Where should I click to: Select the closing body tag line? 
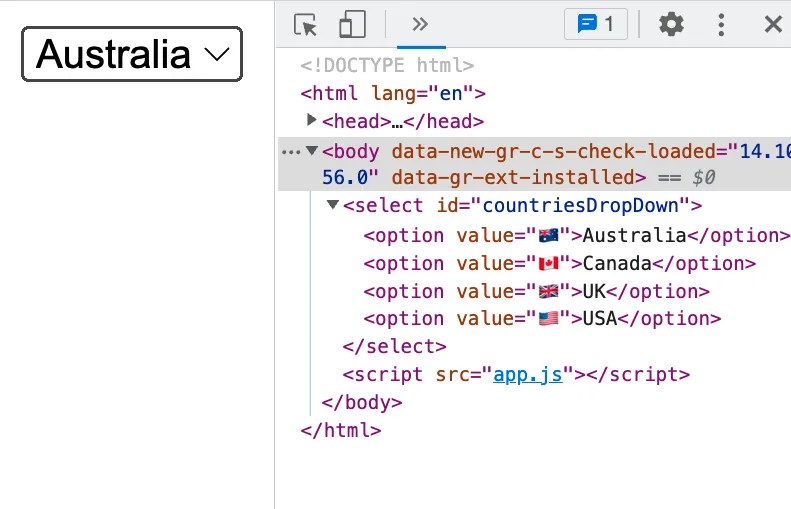pos(362,403)
